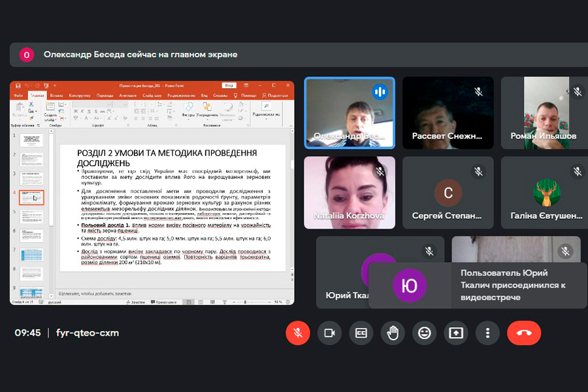Image resolution: width=588 pixels, height=392 pixels.
Task: Click the Юрий Ткалич joined notification
Action: 478,284
